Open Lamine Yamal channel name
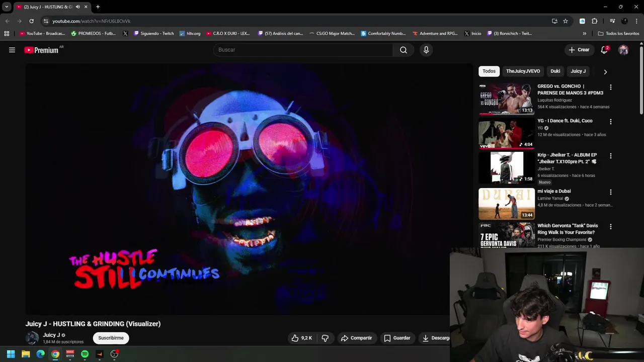 tap(550, 199)
